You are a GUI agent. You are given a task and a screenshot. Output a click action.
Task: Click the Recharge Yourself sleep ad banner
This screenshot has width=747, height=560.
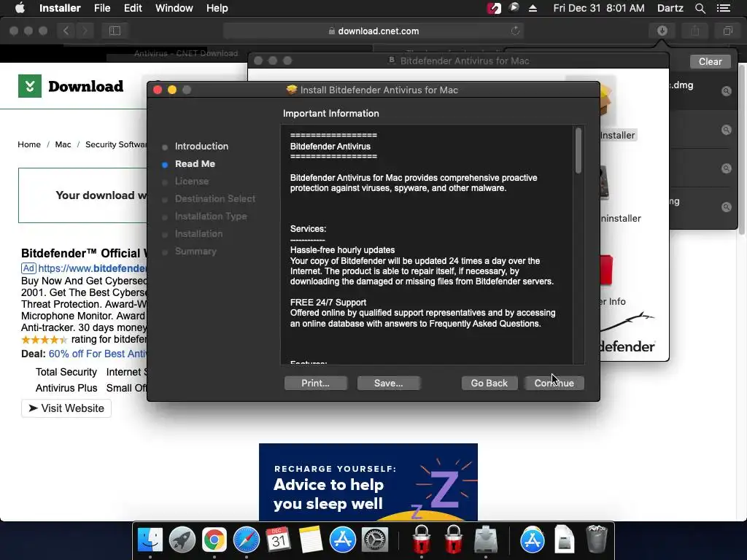[x=368, y=482]
